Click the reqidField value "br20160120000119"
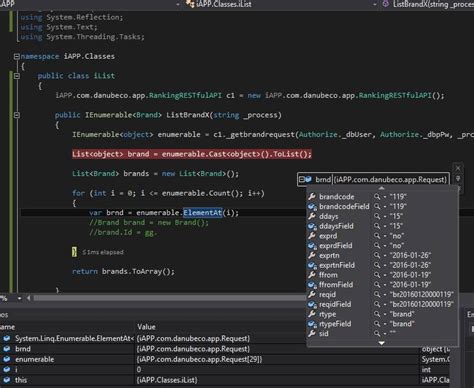The image size is (474, 388). coord(422,304)
